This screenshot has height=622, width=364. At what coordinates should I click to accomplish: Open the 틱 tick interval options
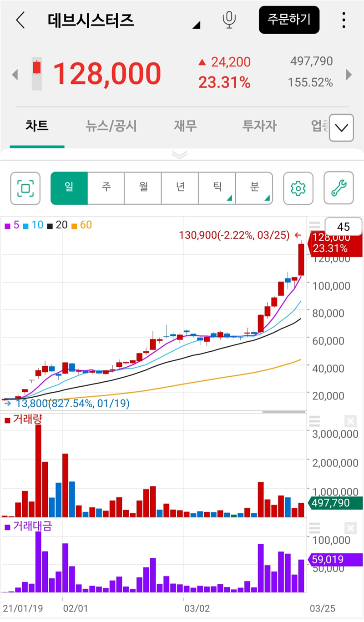point(217,188)
